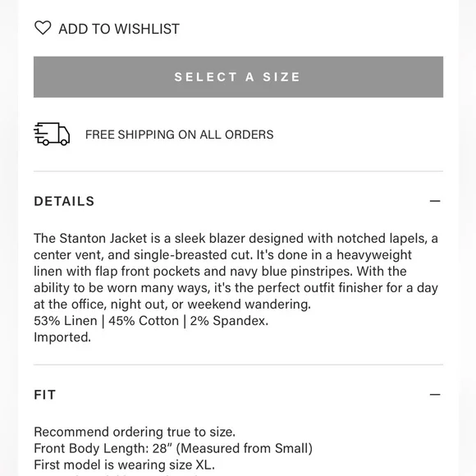
Task: Click the 2% Spandex text
Action: 229,321
